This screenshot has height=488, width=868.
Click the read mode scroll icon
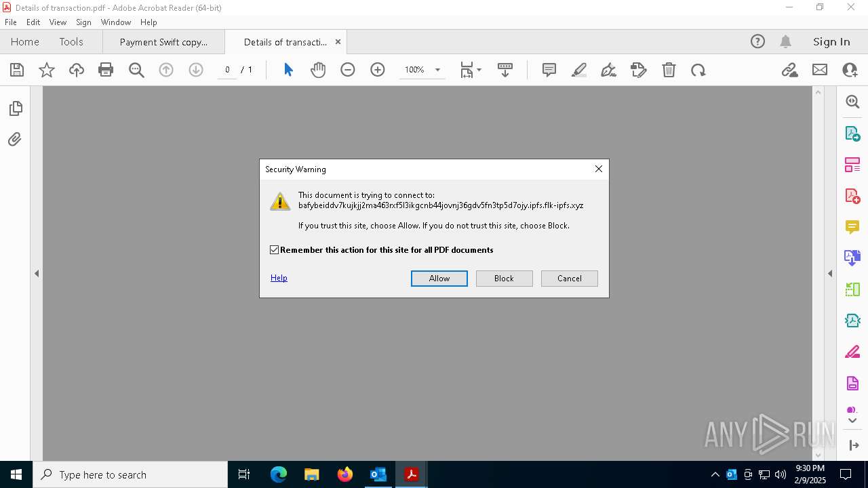[x=505, y=70]
